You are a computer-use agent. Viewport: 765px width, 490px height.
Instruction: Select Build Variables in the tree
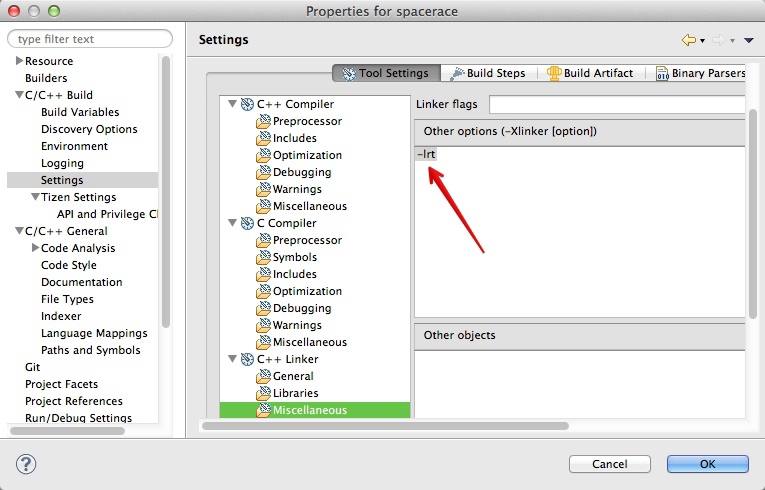(80, 112)
